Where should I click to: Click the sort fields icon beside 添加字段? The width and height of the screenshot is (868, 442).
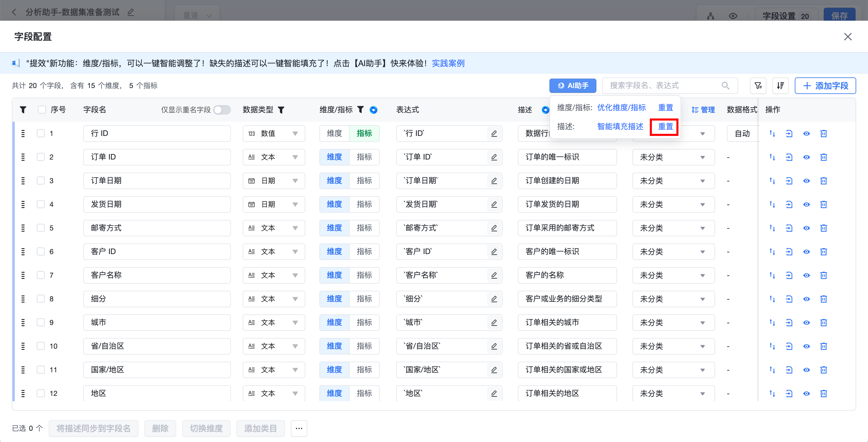coord(780,86)
